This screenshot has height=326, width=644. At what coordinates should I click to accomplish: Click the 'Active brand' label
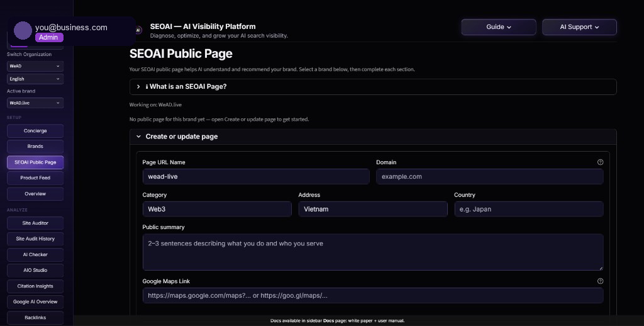21,91
